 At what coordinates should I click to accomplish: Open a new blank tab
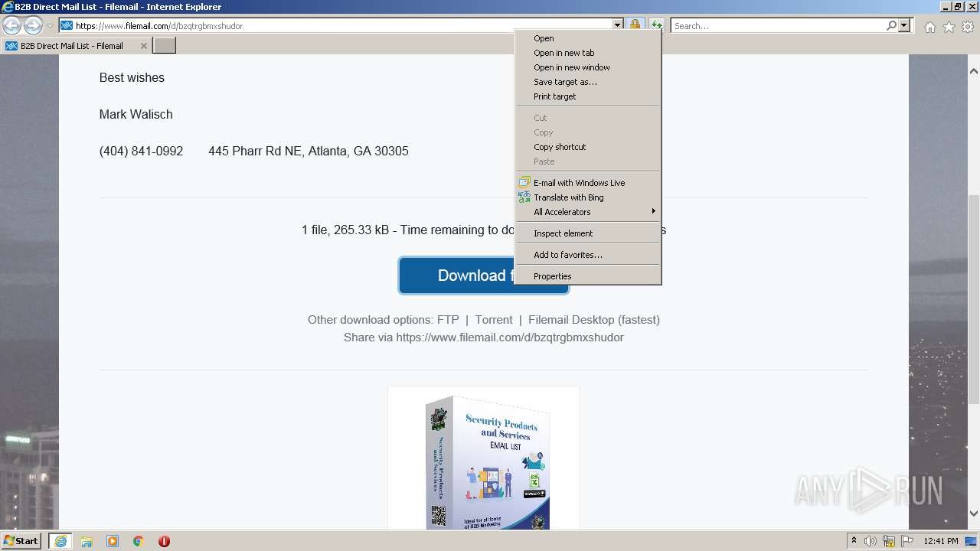pos(165,46)
